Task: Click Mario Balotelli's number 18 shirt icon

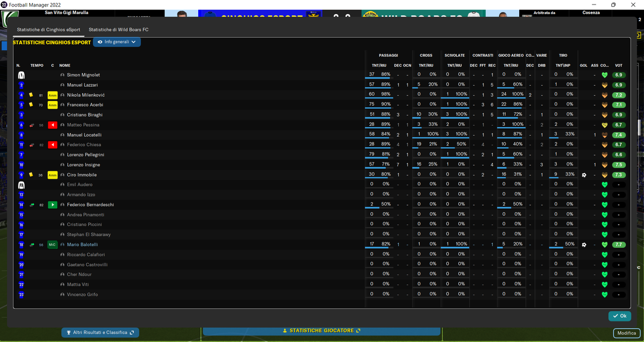Action: (x=21, y=245)
